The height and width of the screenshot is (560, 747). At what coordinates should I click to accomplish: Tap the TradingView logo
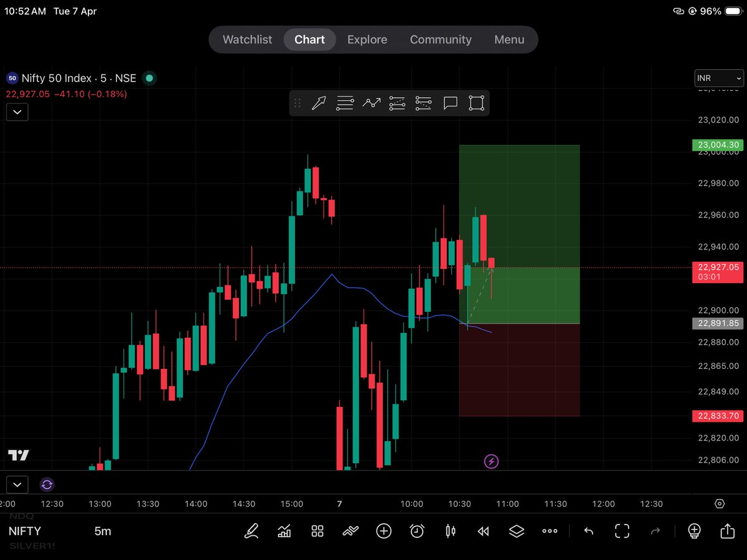pyautogui.click(x=19, y=455)
